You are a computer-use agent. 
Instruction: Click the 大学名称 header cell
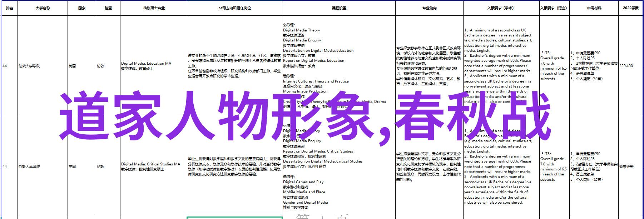click(43, 8)
